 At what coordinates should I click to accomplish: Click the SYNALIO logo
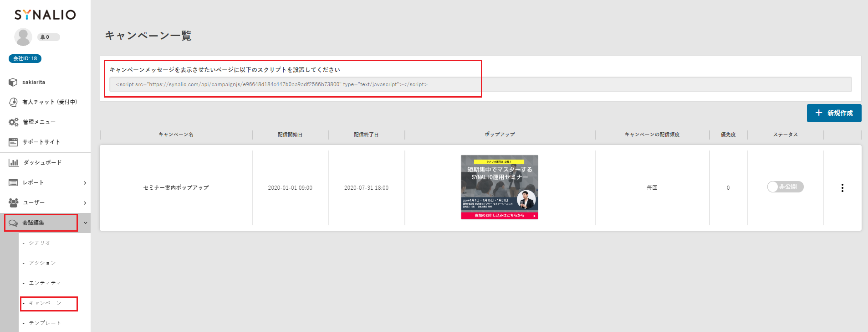[45, 15]
